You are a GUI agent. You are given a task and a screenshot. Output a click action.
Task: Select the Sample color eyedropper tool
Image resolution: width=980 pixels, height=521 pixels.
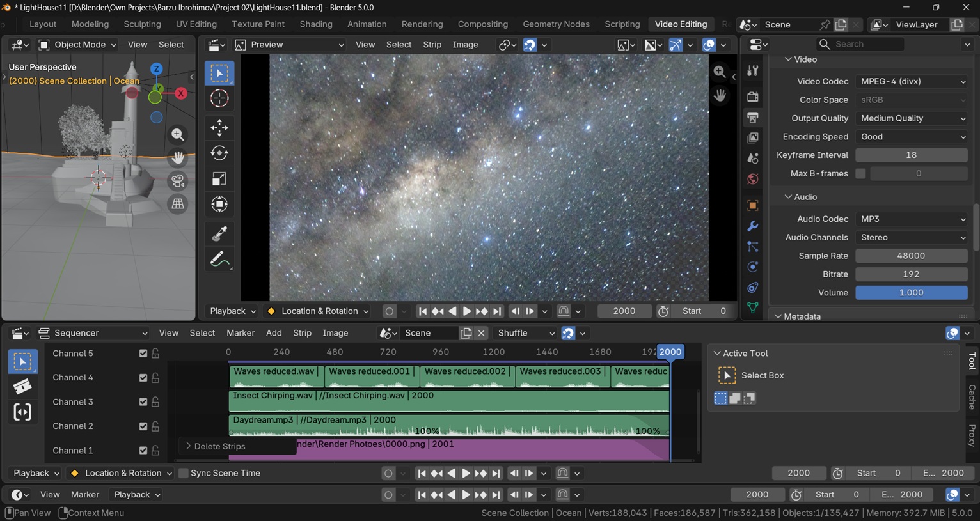(219, 234)
